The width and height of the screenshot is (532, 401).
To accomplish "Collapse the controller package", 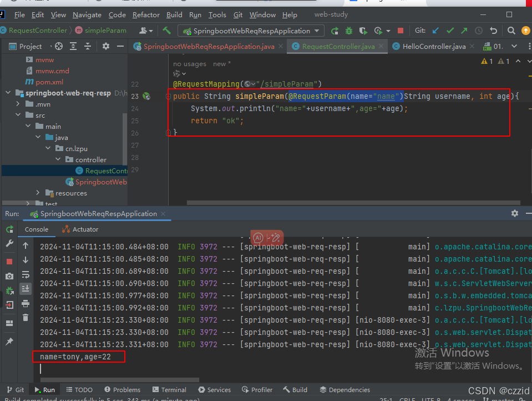I will 58,159.
